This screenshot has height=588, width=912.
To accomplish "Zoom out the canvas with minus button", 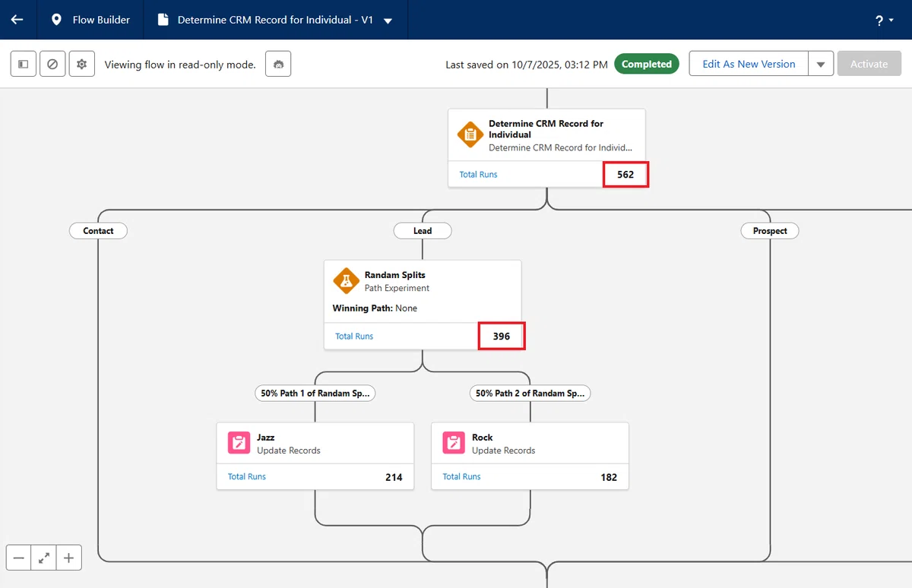I will click(x=18, y=558).
